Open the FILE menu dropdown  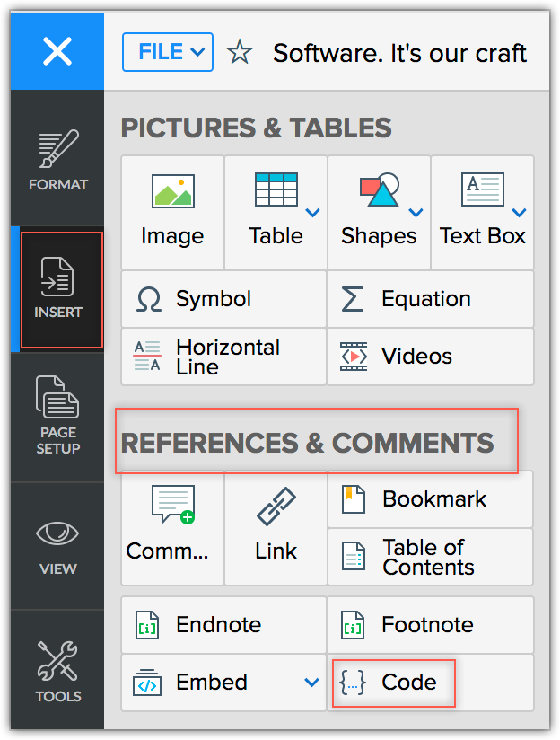(x=168, y=53)
